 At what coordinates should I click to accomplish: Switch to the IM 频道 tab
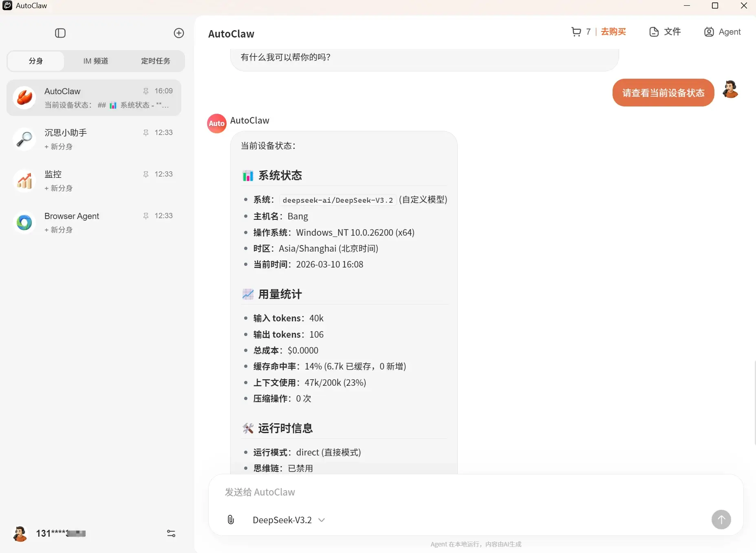96,61
